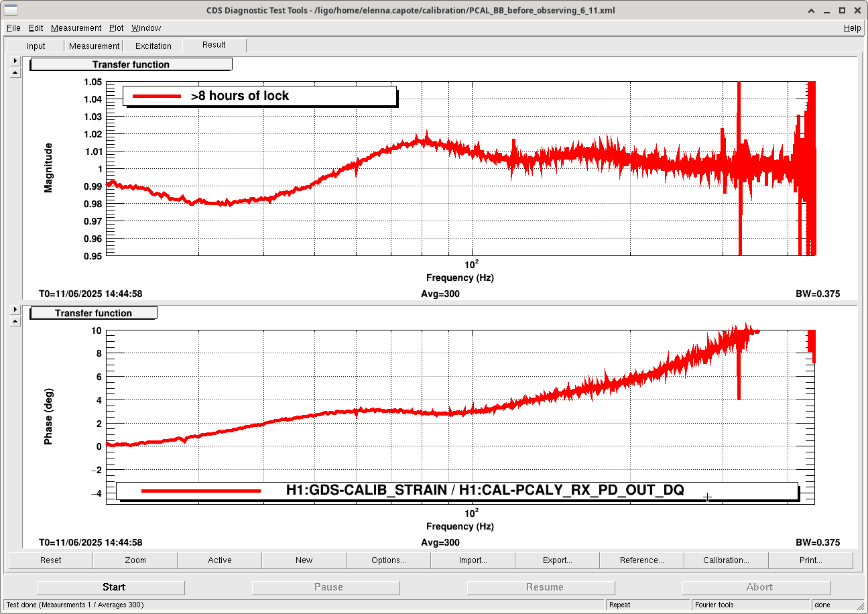Maximize the CDS Diagnostic Test Tools window
This screenshot has height=614, width=868.
tap(843, 10)
